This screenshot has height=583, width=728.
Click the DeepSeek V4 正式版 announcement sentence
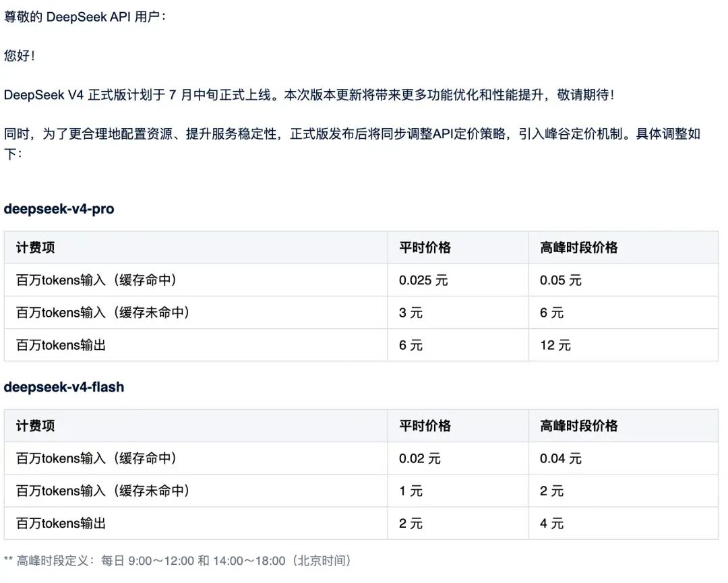tap(309, 95)
